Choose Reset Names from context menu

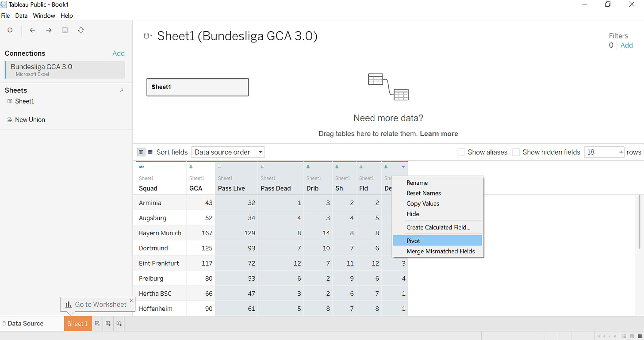click(437, 193)
